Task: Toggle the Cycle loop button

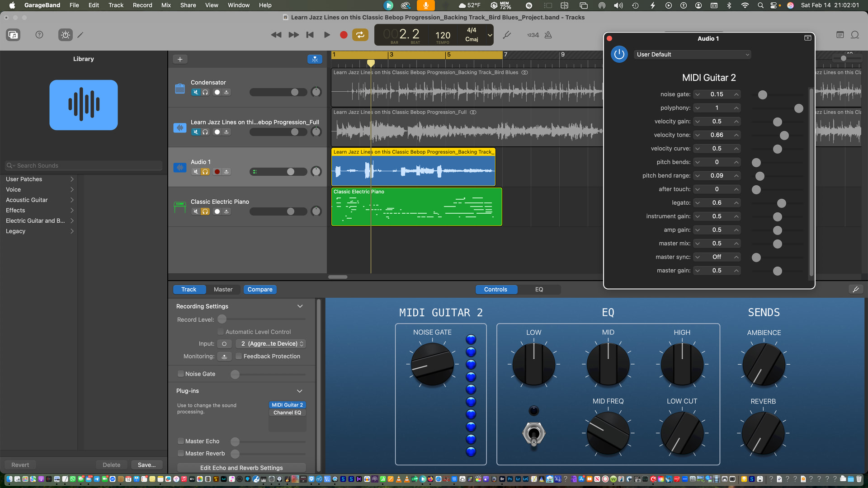Action: point(360,35)
